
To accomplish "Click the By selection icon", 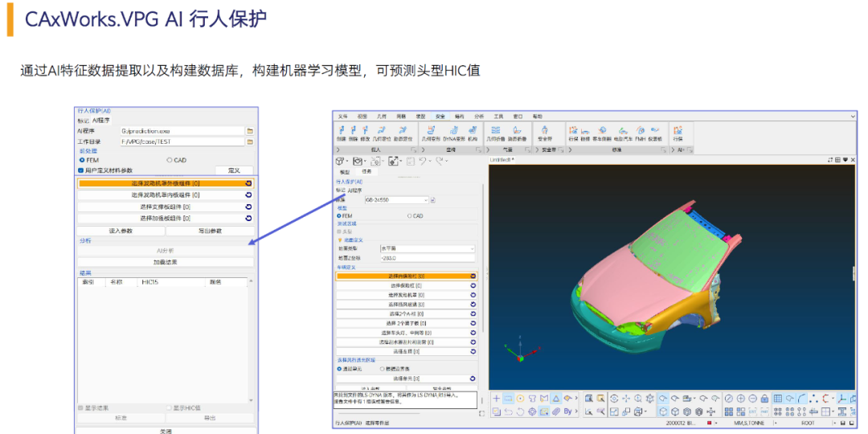I will click(567, 411).
